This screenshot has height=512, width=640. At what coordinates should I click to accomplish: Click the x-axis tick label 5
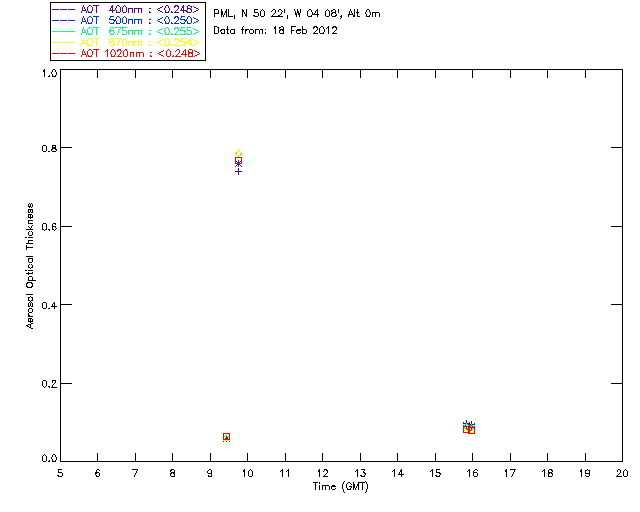[x=60, y=474]
